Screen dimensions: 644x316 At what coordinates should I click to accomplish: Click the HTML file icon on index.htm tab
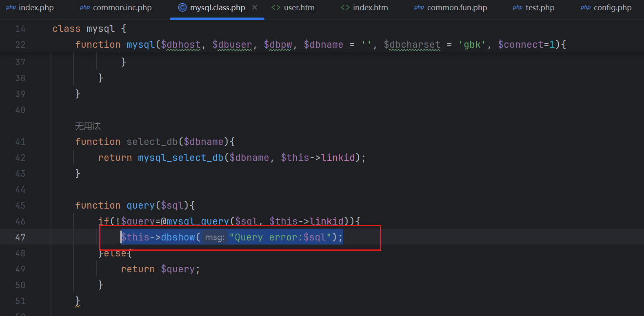tap(345, 7)
